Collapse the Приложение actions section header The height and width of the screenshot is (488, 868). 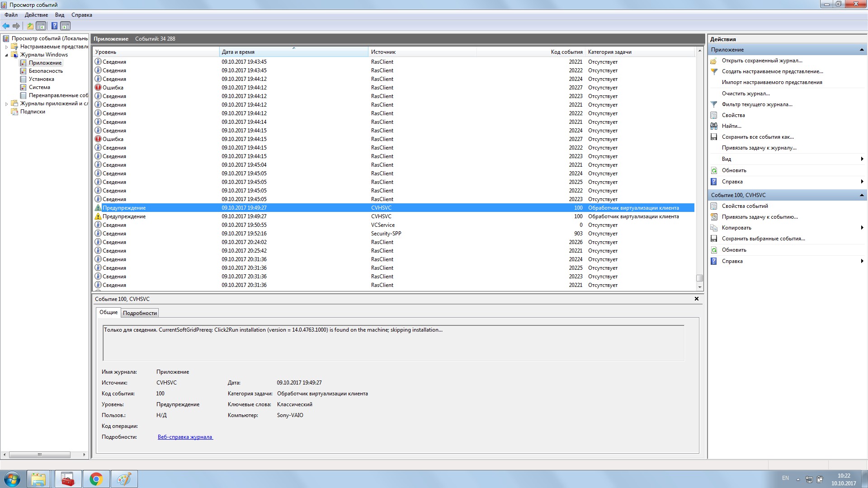click(861, 50)
